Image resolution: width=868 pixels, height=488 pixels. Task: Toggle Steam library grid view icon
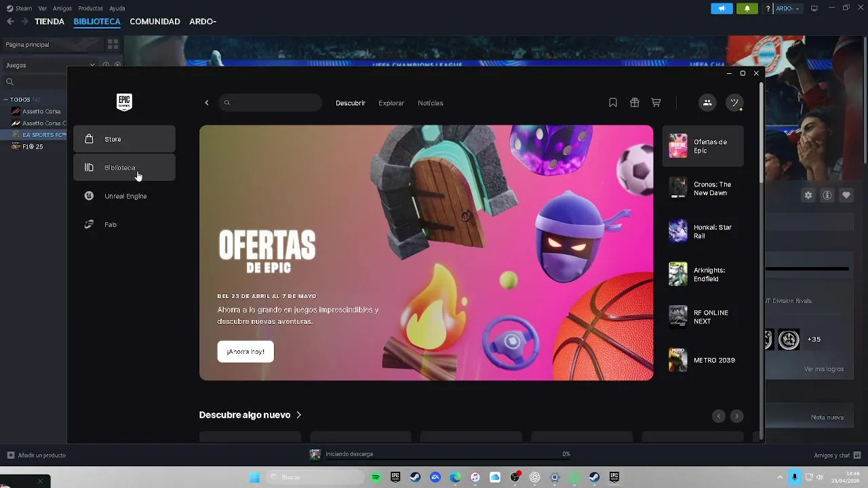click(x=113, y=44)
